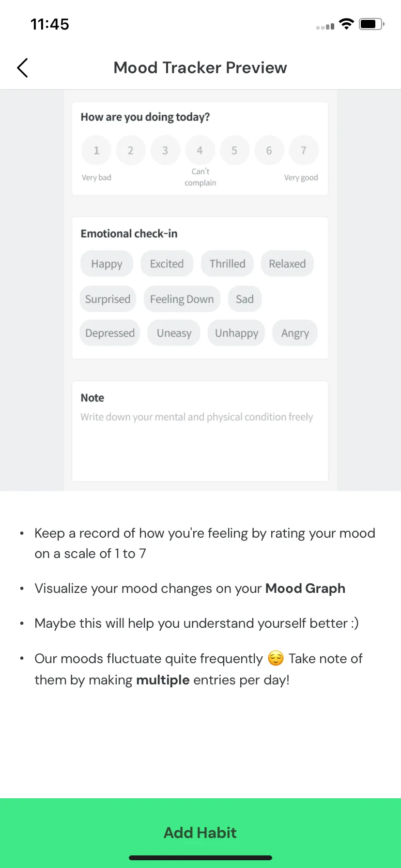401x868 pixels.
Task: Pick the Depressed emotion tag
Action: coord(110,333)
